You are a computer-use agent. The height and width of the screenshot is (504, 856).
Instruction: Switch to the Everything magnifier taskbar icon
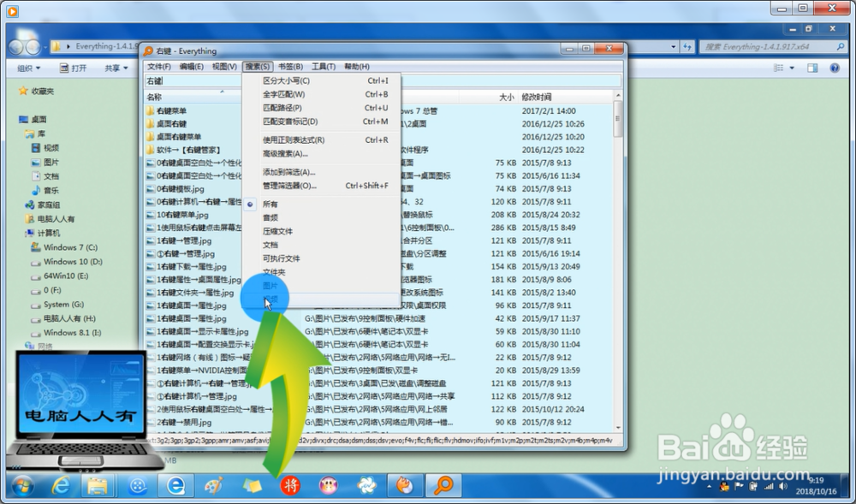coord(443,485)
